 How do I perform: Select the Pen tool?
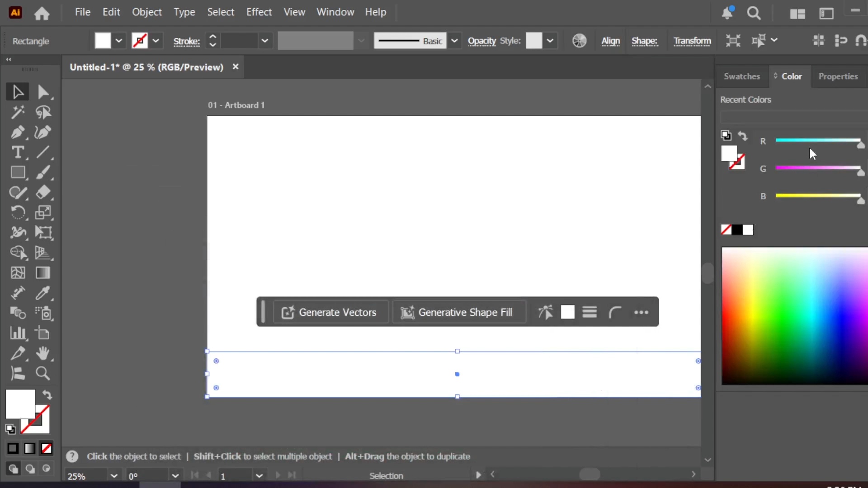point(18,132)
